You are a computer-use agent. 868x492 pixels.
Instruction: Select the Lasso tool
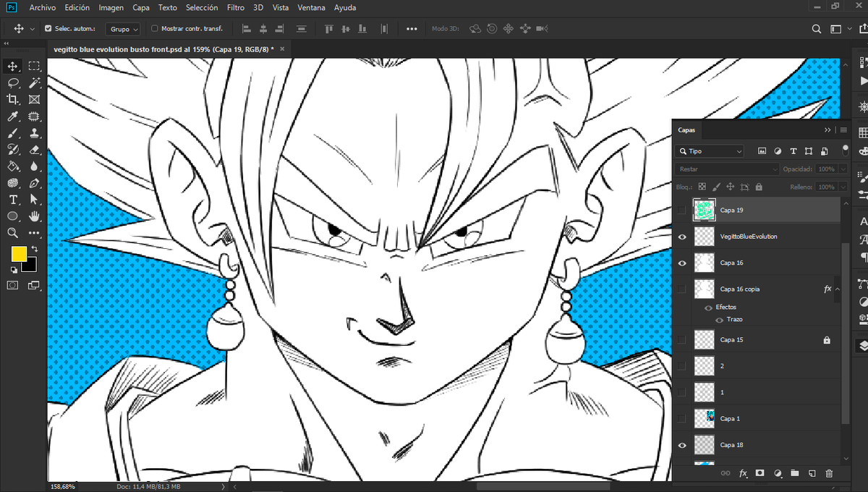click(x=12, y=83)
